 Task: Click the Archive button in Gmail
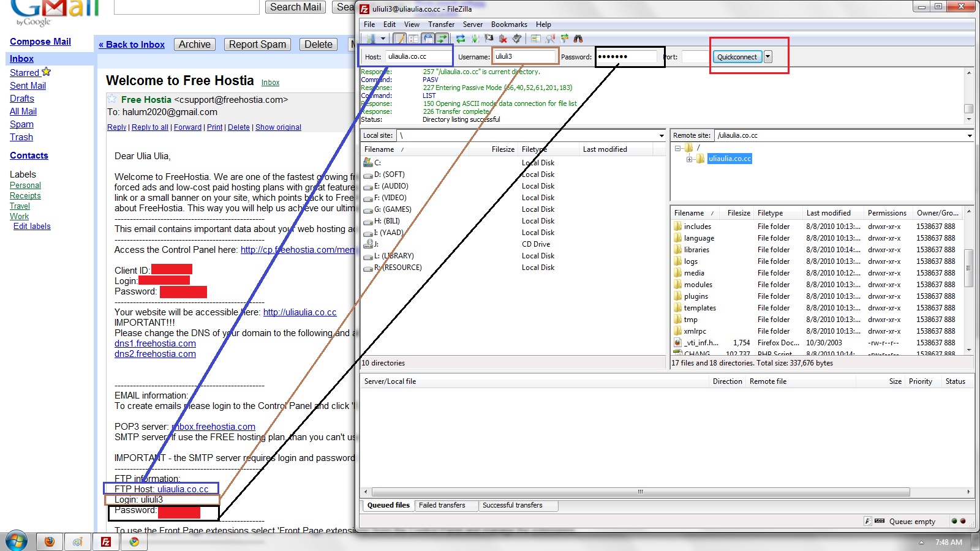195,44
